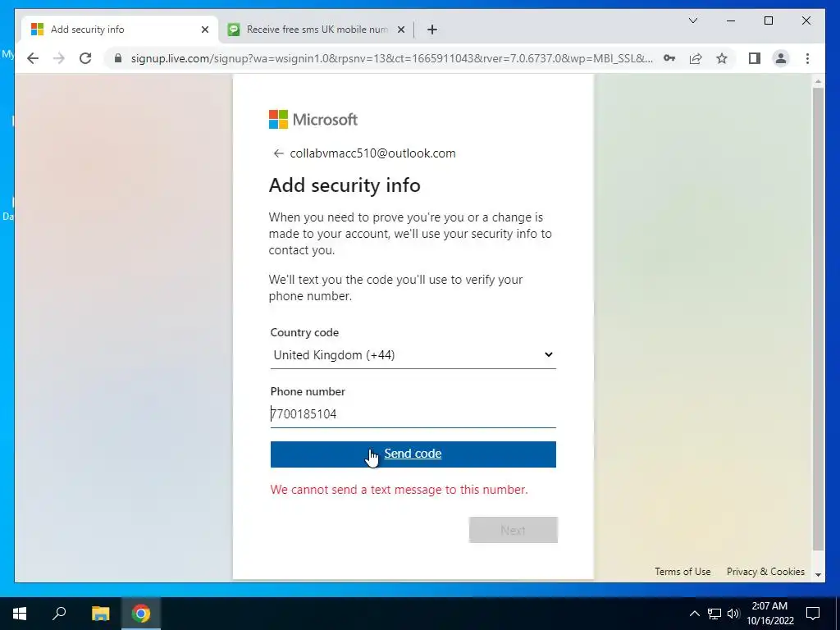Open the volume tray icon
The width and height of the screenshot is (840, 630).
[733, 614]
